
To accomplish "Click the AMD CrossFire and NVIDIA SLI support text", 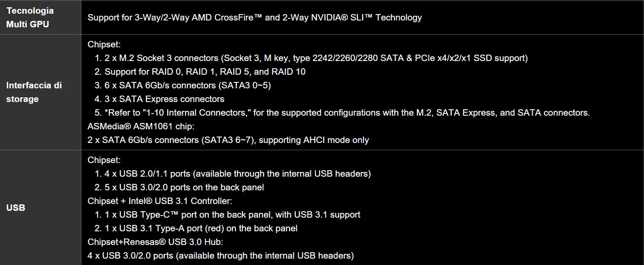I will point(254,17).
